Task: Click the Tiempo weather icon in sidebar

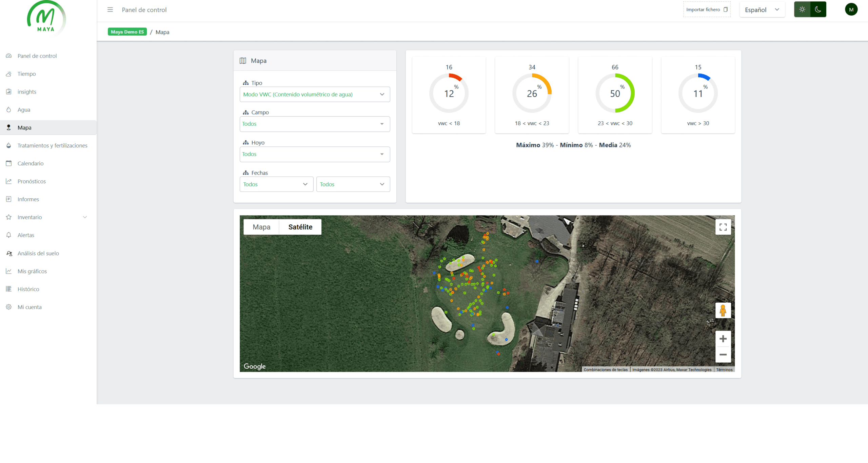Action: pos(9,74)
